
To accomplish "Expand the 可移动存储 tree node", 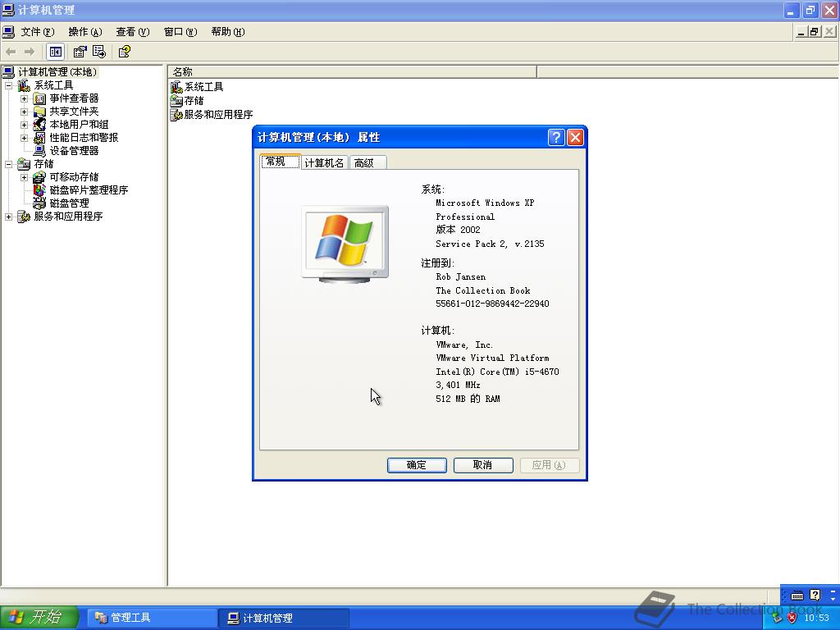I will click(x=24, y=177).
